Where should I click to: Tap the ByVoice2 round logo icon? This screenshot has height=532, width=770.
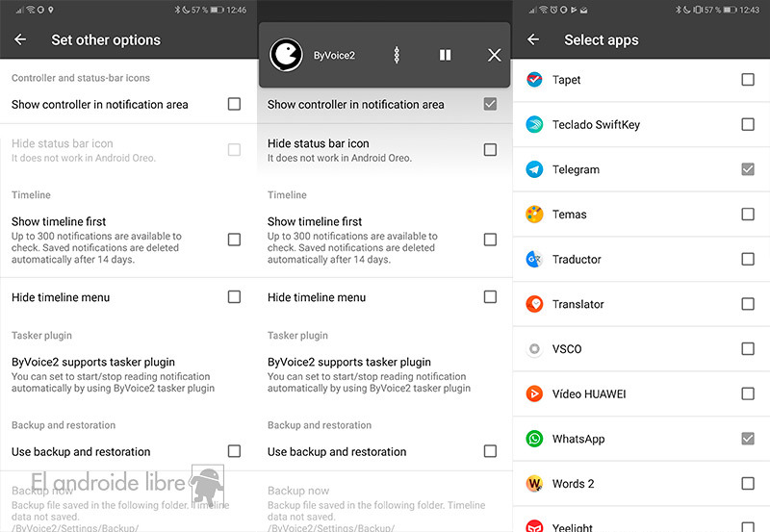click(x=286, y=55)
